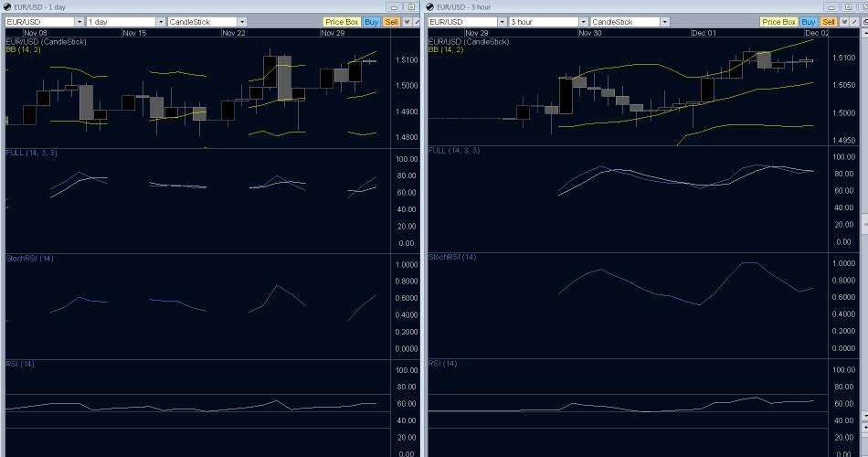Click app icon in EUR/USD - 3 hour title bar
This screenshot has width=868, height=457.
(x=430, y=6)
